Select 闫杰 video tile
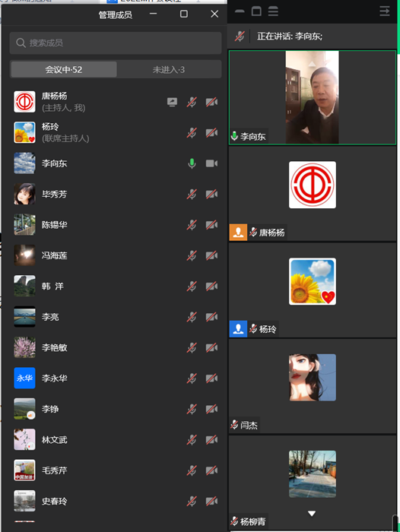This screenshot has width=400, height=532. [x=313, y=386]
